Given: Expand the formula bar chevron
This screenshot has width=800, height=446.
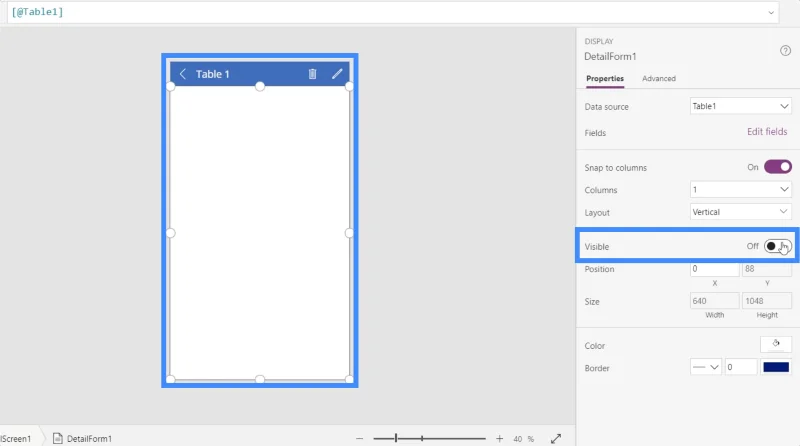Looking at the screenshot, I should pos(771,13).
